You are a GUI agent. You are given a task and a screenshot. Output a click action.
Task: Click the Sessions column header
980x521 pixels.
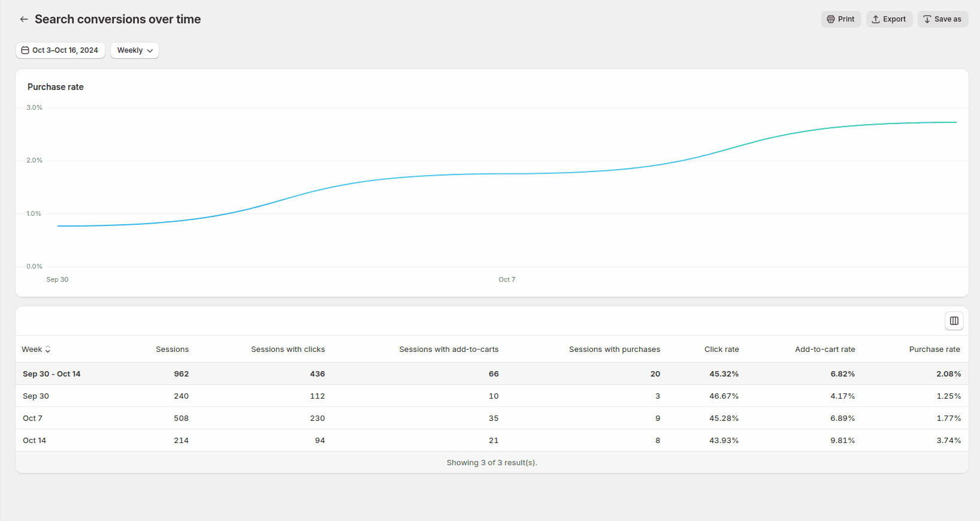point(172,350)
